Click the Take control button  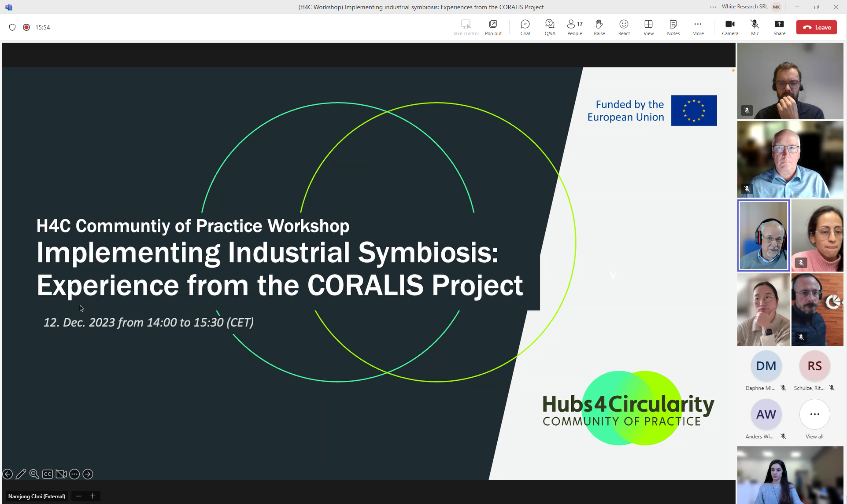[466, 27]
